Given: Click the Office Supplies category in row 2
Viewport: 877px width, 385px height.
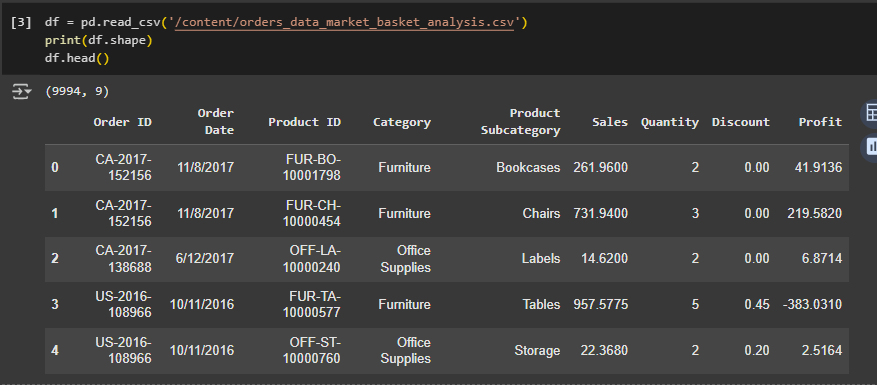Looking at the screenshot, I should tap(406, 259).
